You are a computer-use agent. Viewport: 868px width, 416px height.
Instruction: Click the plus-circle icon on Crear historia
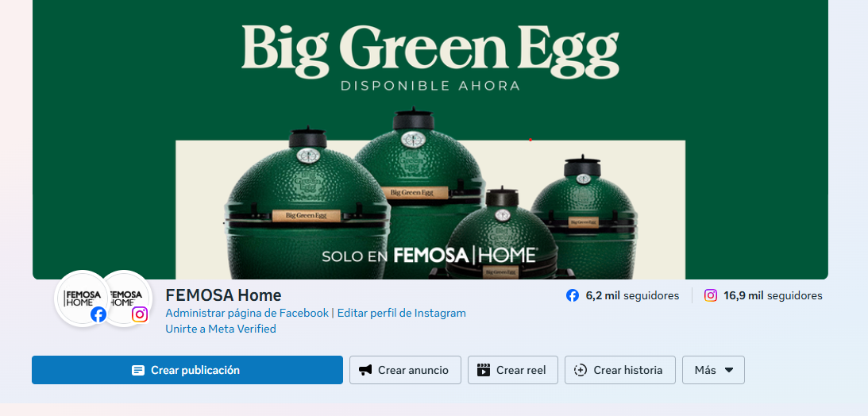[x=581, y=370]
